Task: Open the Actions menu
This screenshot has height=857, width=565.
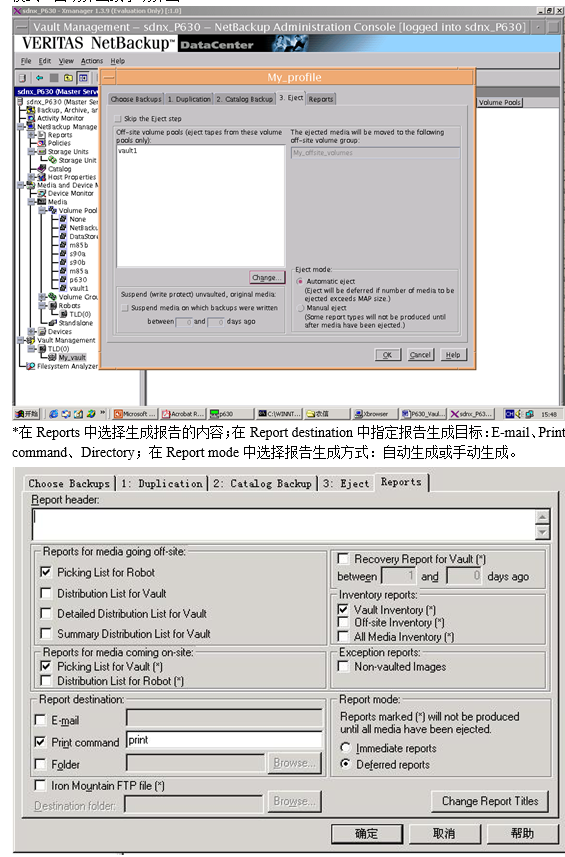Action: click(x=92, y=61)
